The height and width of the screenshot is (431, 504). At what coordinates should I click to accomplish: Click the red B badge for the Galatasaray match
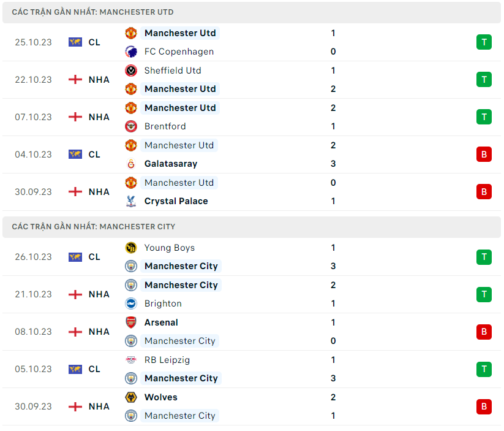[484, 154]
